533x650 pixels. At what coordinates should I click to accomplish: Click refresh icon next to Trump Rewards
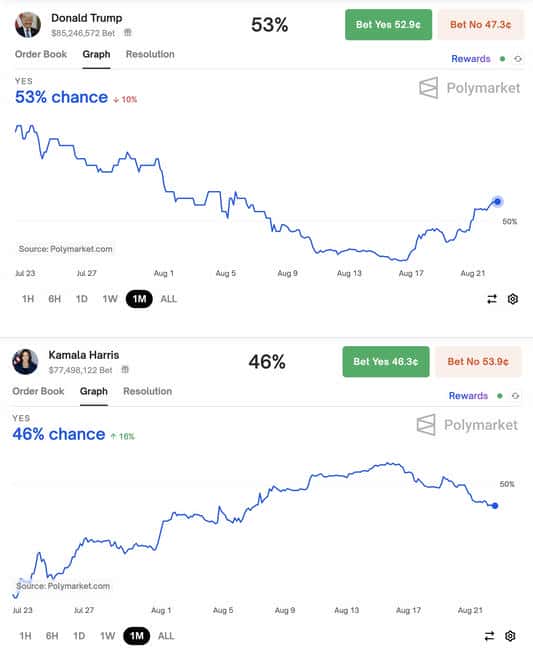(x=518, y=59)
